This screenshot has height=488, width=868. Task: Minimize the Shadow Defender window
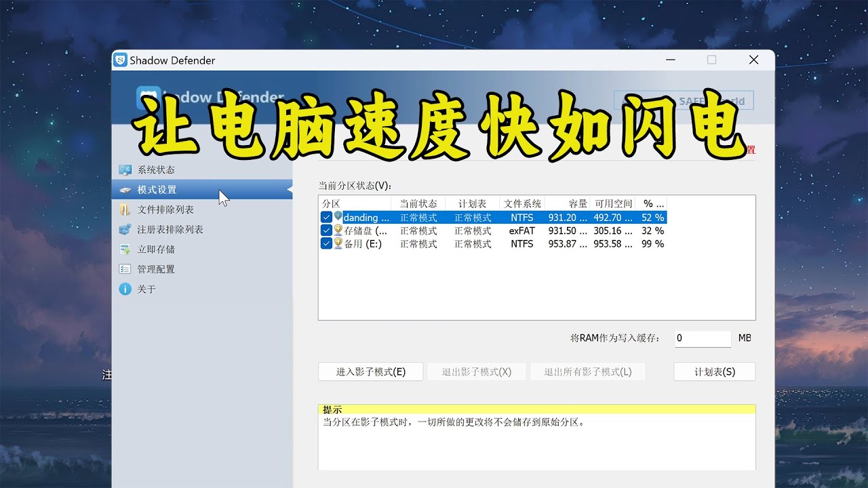click(670, 60)
